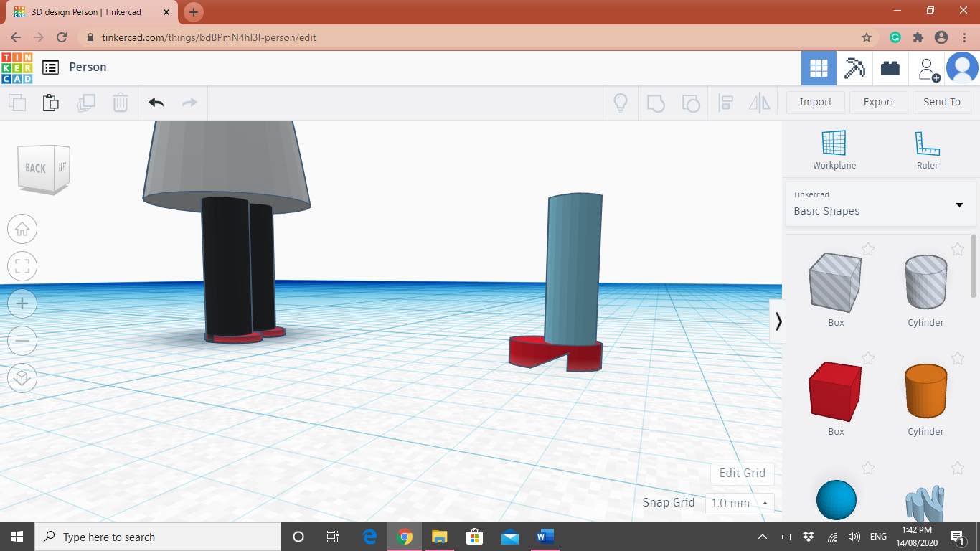Click the blue cylinder leg in viewport

point(573,268)
